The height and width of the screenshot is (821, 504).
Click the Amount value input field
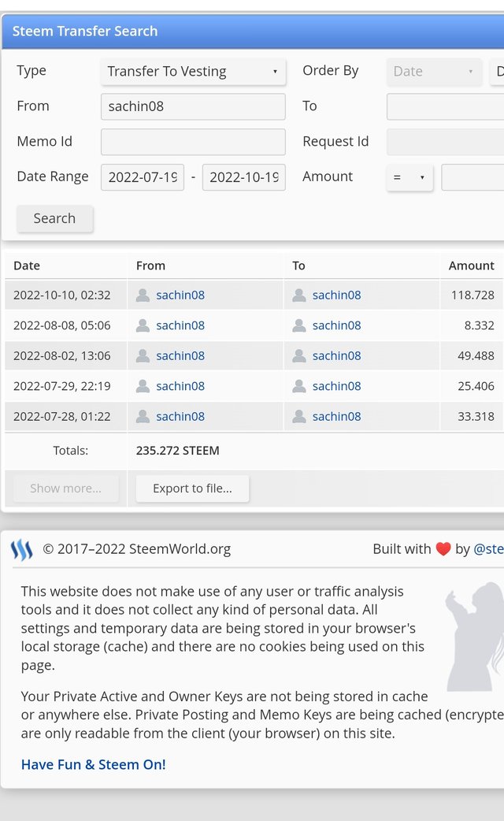click(x=472, y=177)
